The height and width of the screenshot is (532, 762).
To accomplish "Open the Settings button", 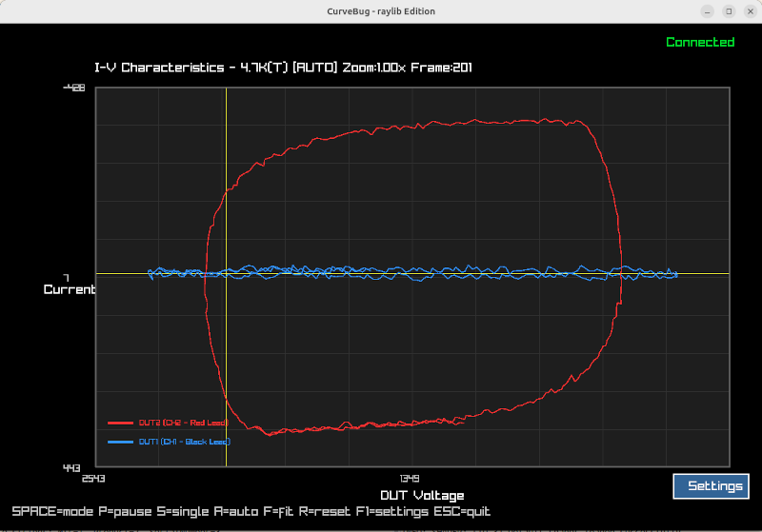I will coord(714,485).
